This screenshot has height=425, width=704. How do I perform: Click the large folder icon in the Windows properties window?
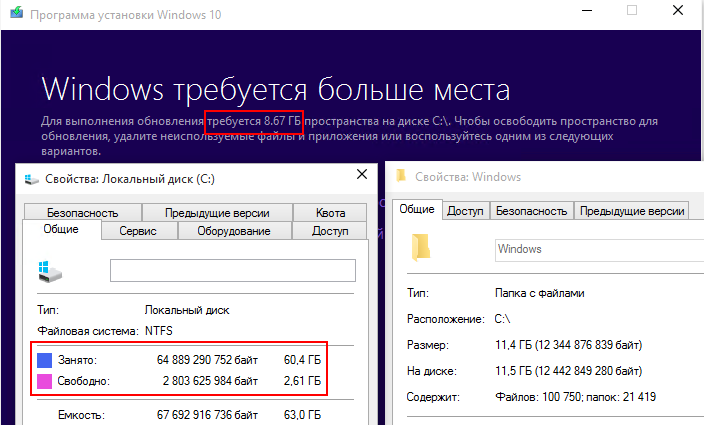(x=421, y=247)
